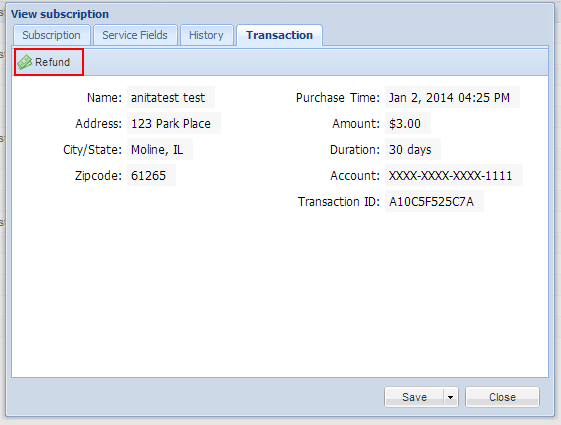
Task: Open the Service Fields tab
Action: tap(135, 35)
